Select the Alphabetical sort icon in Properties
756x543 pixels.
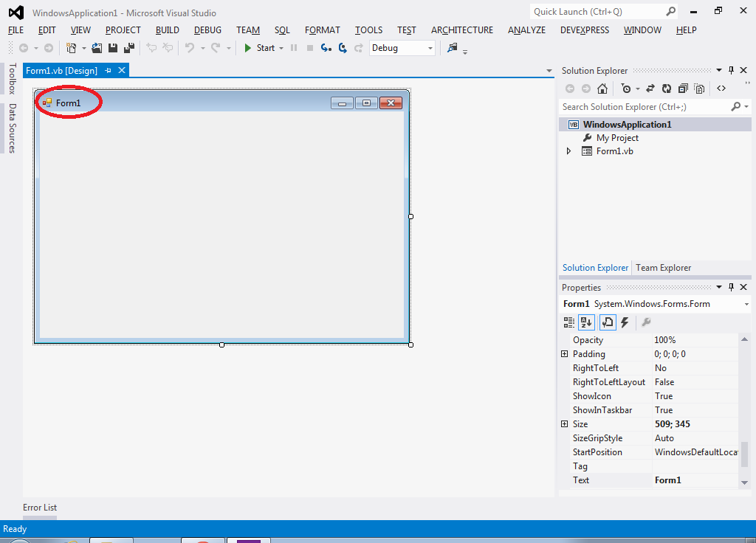tap(585, 322)
